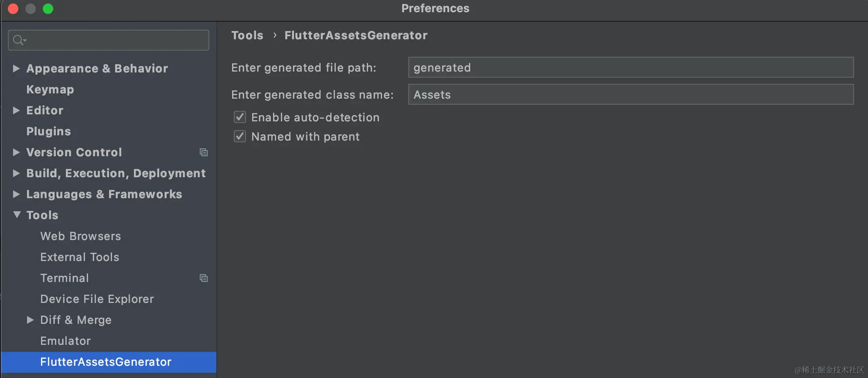
Task: Expand the Editor settings group
Action: (17, 110)
